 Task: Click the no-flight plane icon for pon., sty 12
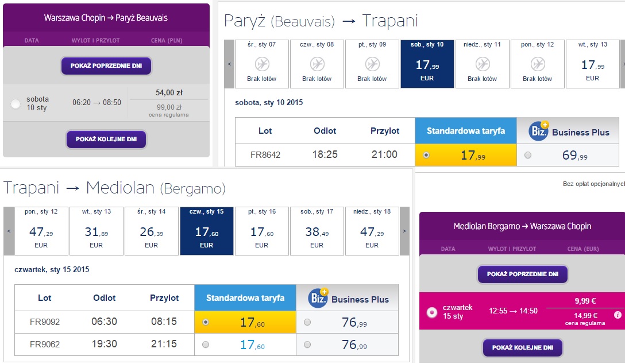tap(538, 64)
